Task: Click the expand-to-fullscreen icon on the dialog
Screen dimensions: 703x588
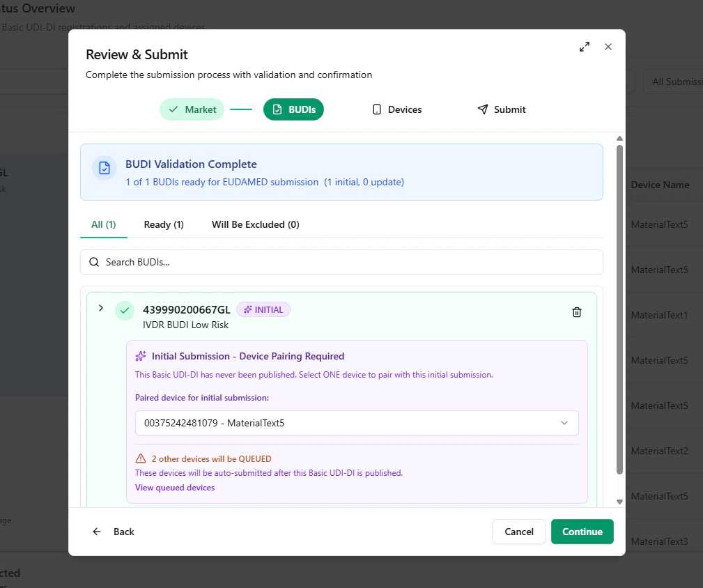Action: pyautogui.click(x=585, y=47)
